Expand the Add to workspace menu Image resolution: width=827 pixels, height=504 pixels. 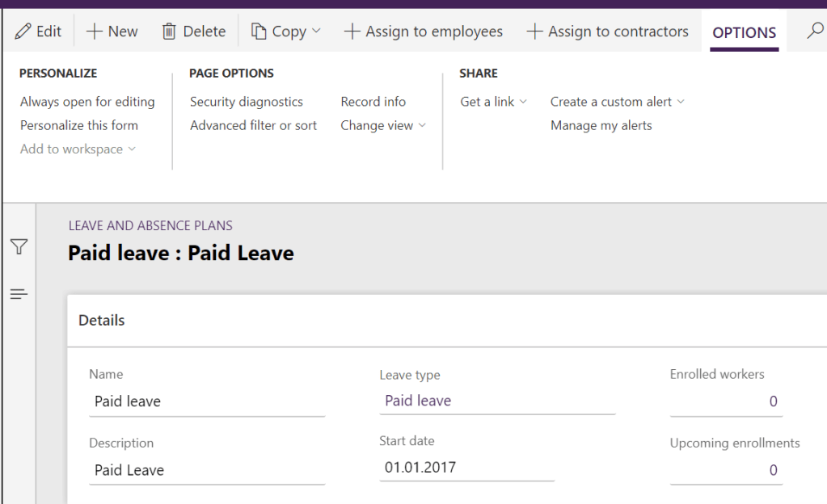tap(77, 149)
